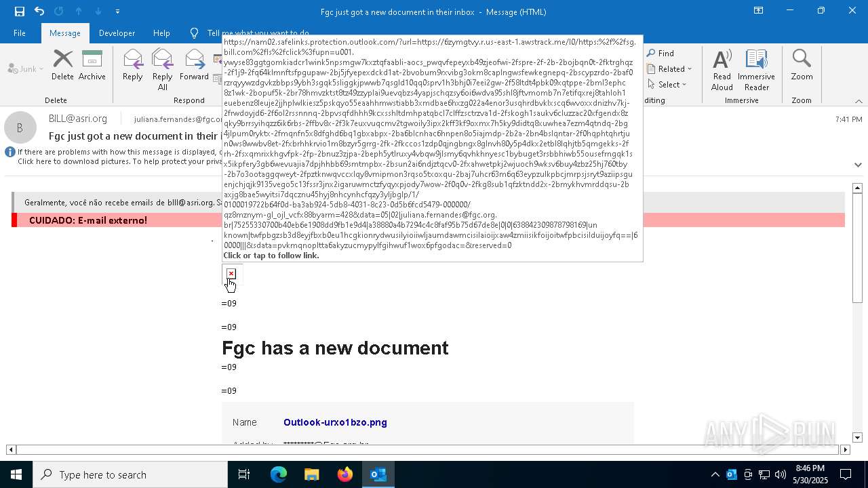Click Find in Editing group

[660, 53]
